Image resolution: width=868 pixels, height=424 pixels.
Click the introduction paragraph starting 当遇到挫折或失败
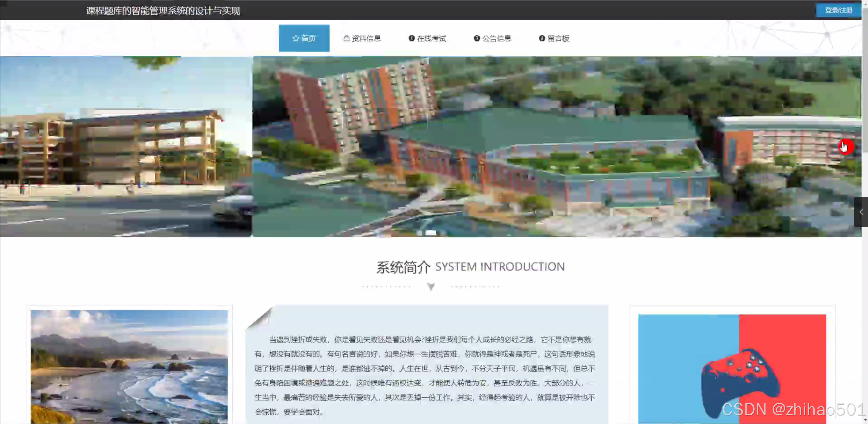(x=425, y=376)
